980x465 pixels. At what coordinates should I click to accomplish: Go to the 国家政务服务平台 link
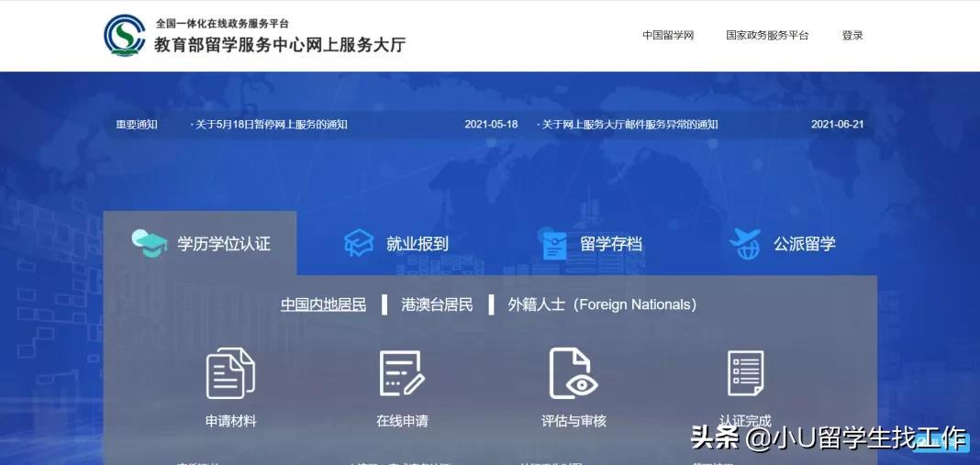(767, 36)
